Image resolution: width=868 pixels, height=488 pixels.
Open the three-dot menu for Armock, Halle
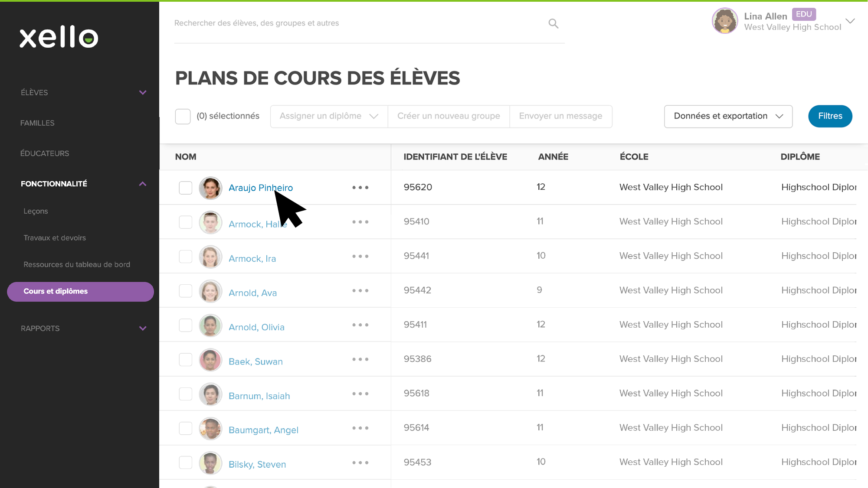click(360, 222)
